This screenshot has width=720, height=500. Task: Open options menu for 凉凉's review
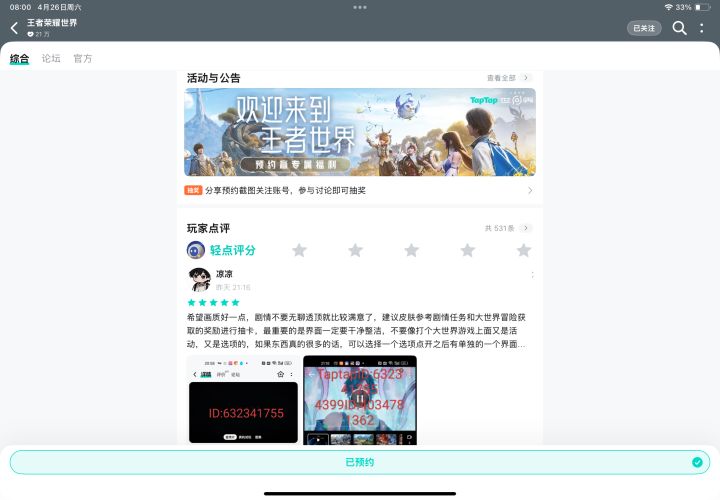click(x=532, y=275)
